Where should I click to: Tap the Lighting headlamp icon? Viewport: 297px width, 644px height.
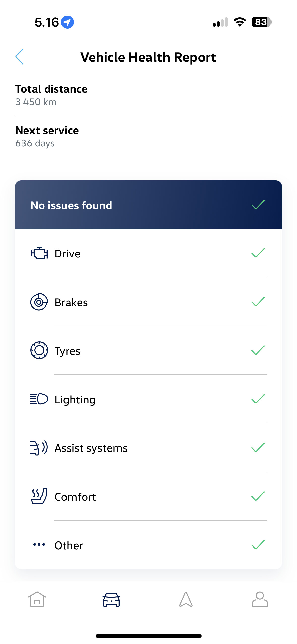(x=39, y=399)
